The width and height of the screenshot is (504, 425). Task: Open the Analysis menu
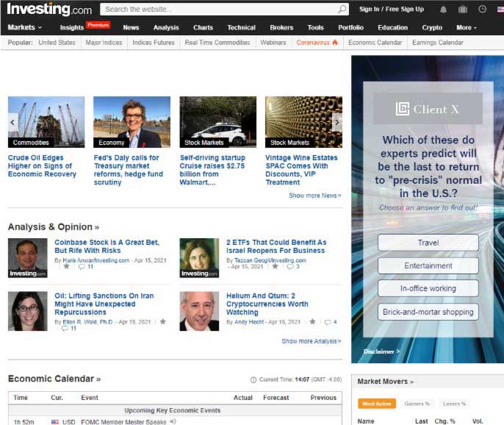(x=166, y=28)
